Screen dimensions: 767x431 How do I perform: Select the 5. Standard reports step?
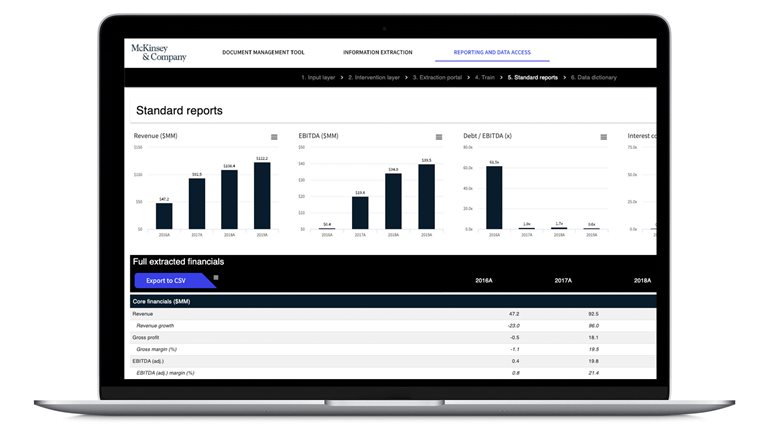coord(532,77)
